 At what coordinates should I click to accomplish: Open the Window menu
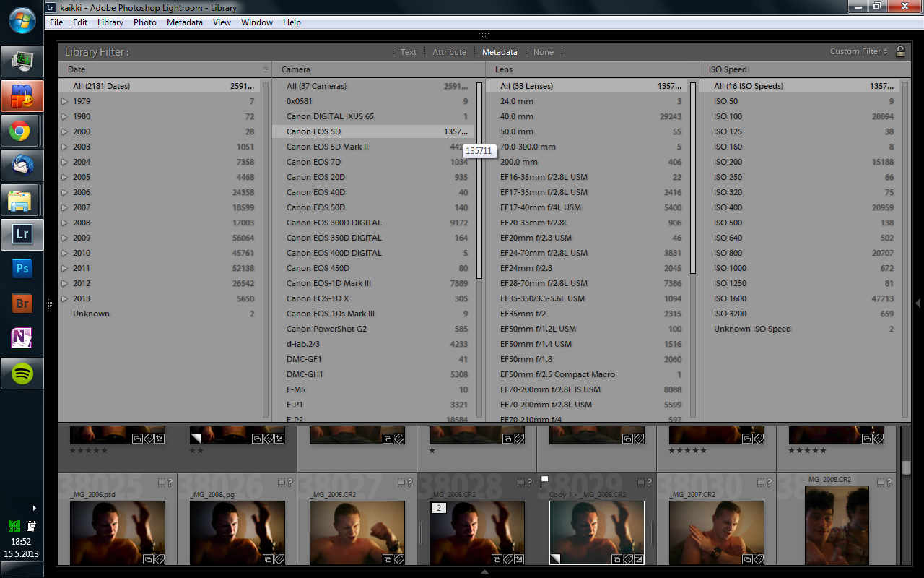257,22
